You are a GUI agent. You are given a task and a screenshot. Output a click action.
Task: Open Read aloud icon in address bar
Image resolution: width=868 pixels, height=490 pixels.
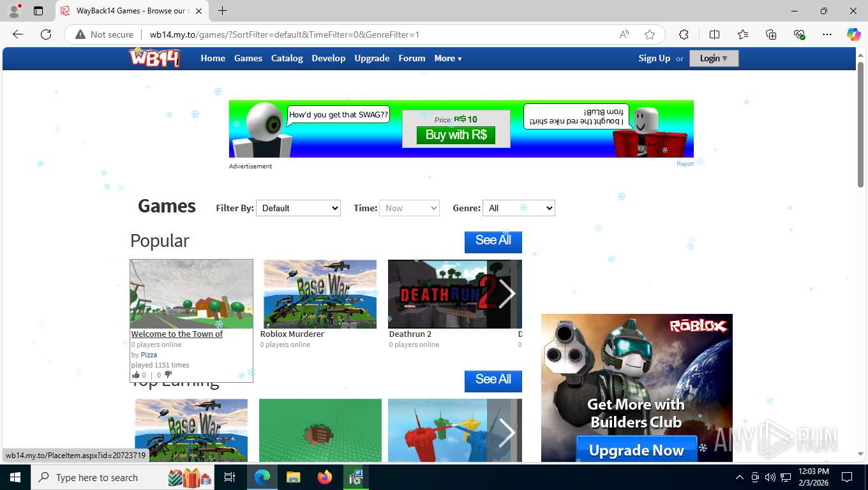tap(624, 34)
